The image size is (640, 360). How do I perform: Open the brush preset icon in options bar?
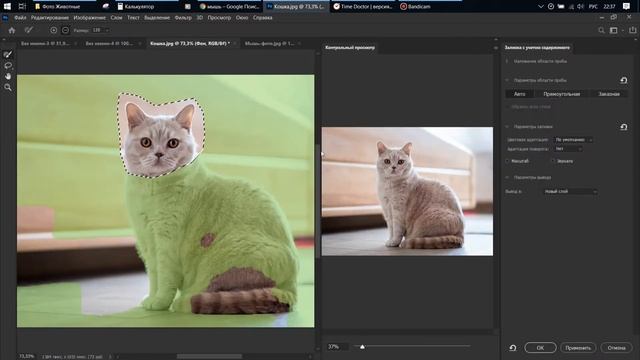29,30
